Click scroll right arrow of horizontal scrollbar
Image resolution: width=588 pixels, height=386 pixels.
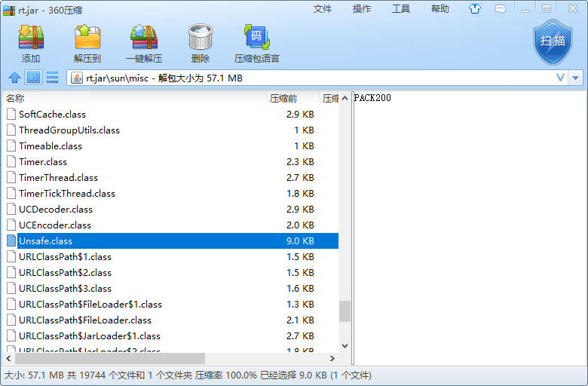pos(332,359)
